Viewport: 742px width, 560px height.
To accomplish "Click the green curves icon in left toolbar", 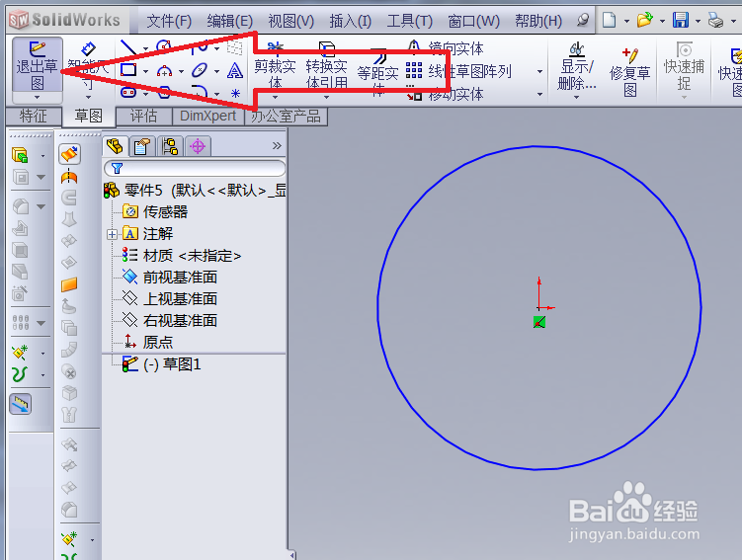I will [20, 374].
